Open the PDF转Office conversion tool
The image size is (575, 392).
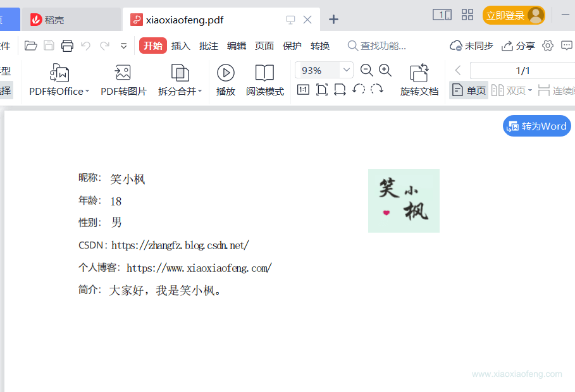(x=59, y=80)
